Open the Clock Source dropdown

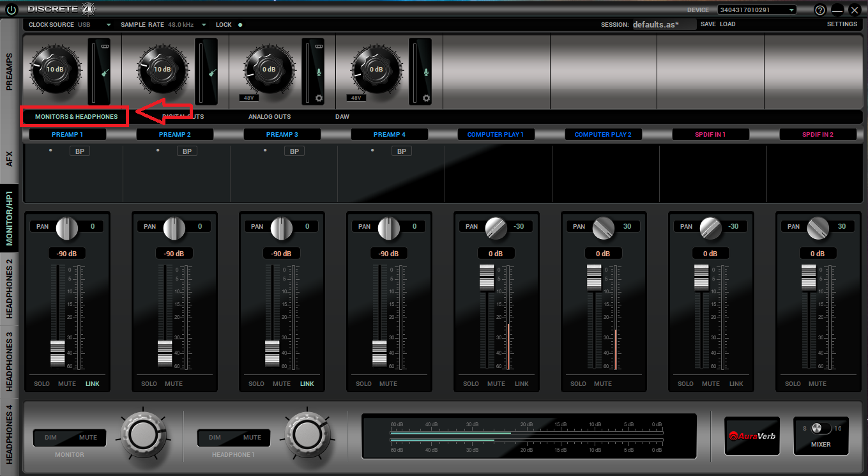(109, 25)
